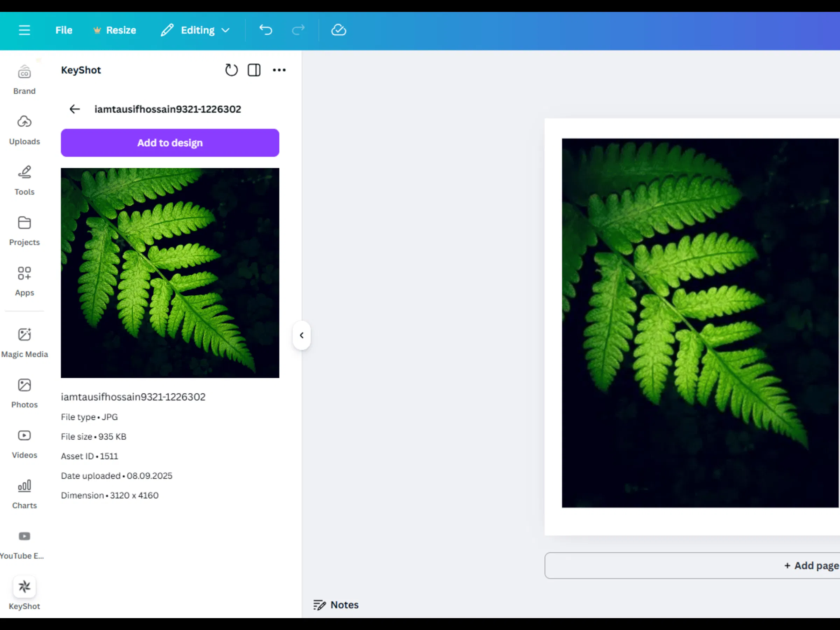Click the File type JPG text
This screenshot has height=630, width=840.
pyautogui.click(x=89, y=417)
